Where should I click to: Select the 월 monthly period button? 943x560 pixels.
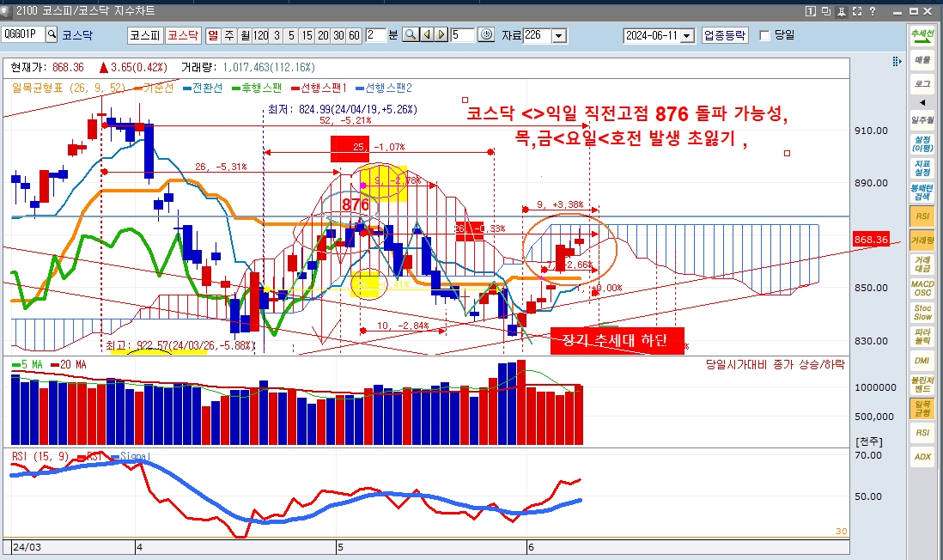pos(245,35)
